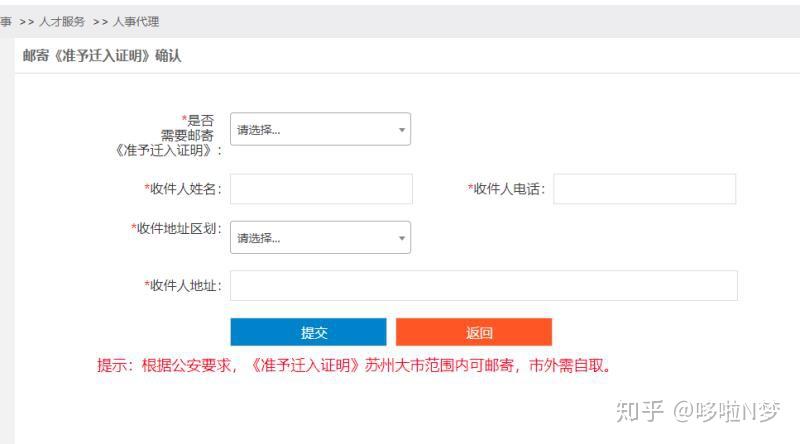Open the 收件地址区划 dropdown
The image size is (800, 444).
coord(320,237)
